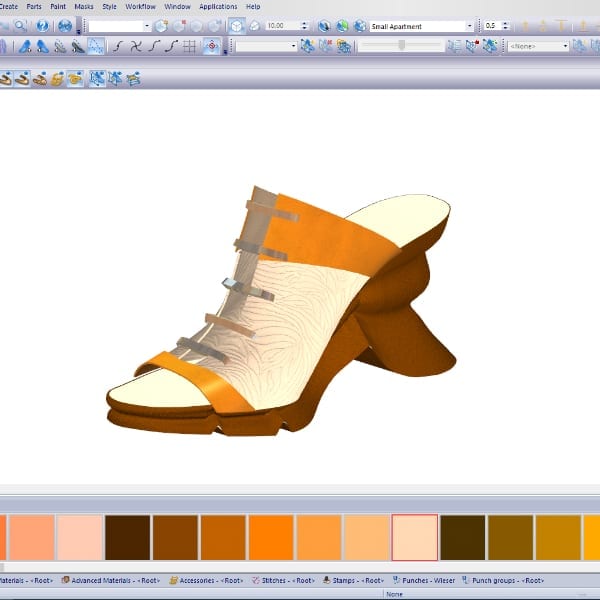600x600 pixels.
Task: Click the 10.00 numeric input field
Action: pos(280,26)
